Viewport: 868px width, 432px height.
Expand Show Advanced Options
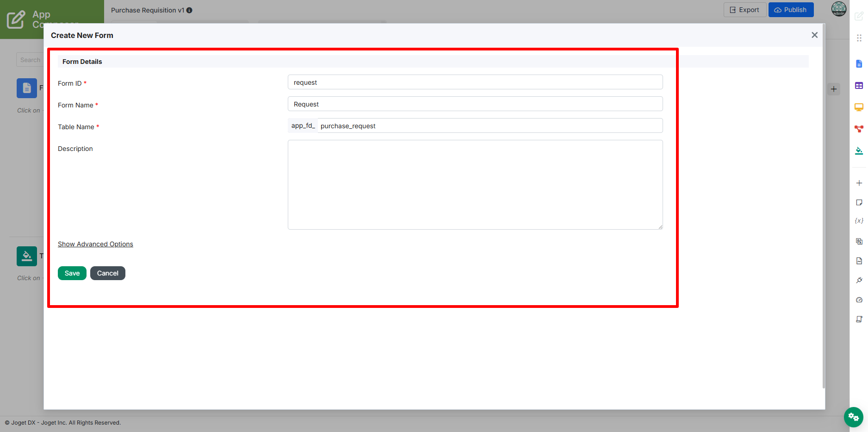point(95,244)
